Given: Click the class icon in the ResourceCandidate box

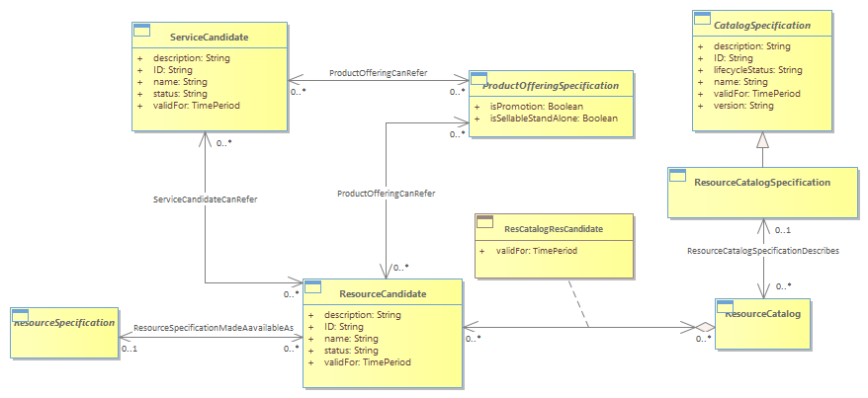Looking at the screenshot, I should 313,286.
